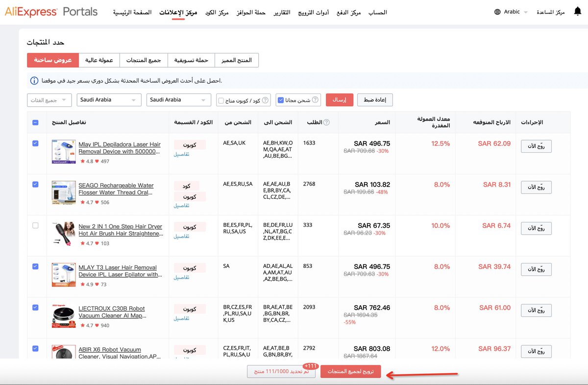Click the AliExpress Portals logo

pos(51,12)
